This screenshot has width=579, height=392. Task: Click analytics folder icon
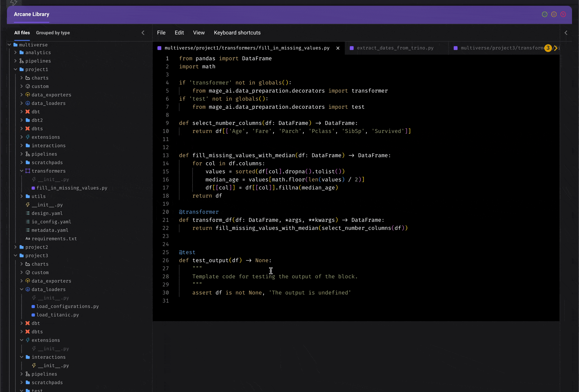[x=21, y=52]
